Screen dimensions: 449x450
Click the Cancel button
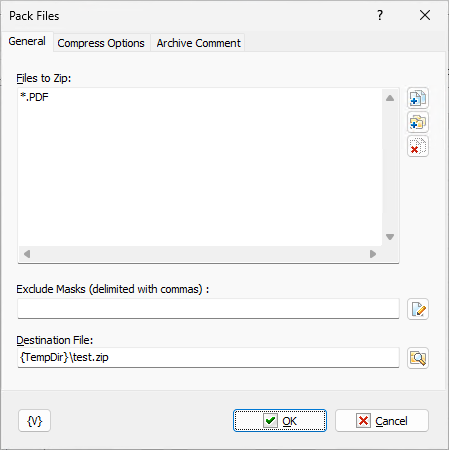[x=382, y=421]
